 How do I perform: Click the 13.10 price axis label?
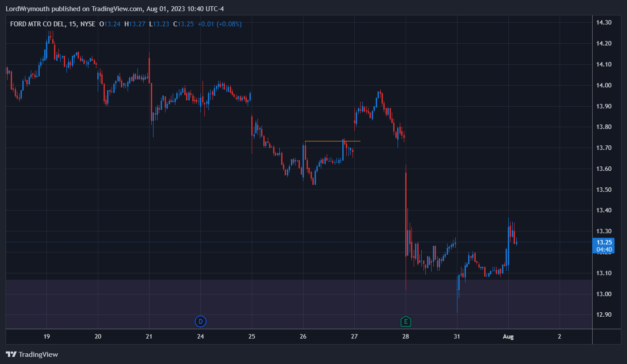604,273
